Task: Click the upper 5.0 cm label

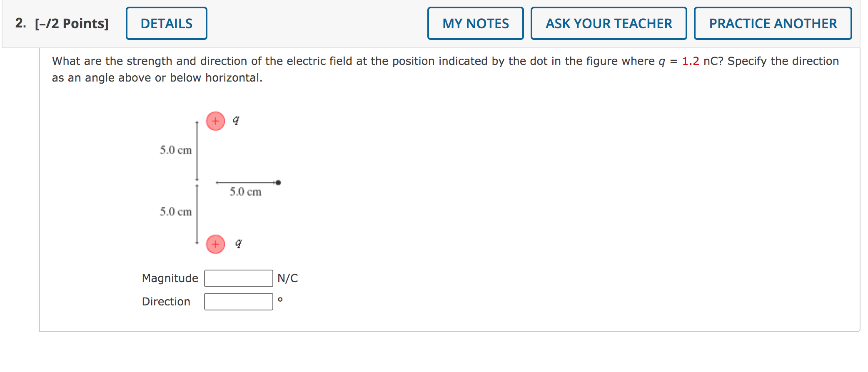Action: coord(175,150)
